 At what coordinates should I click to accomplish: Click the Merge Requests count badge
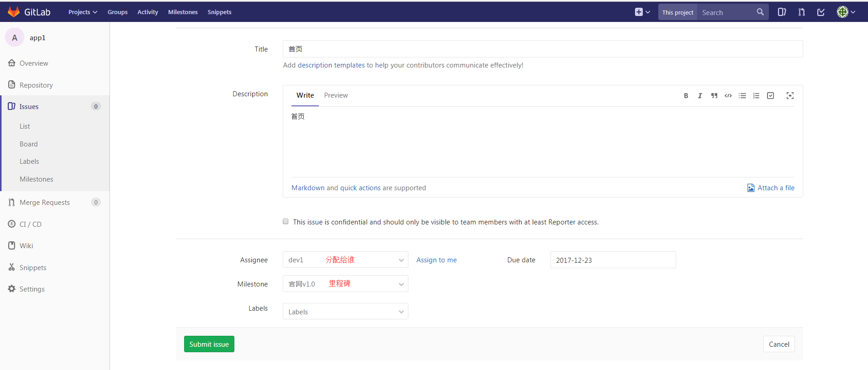coord(96,202)
